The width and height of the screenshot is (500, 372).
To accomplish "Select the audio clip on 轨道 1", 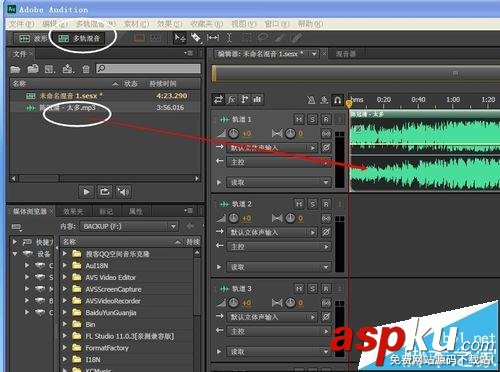I will click(x=425, y=151).
